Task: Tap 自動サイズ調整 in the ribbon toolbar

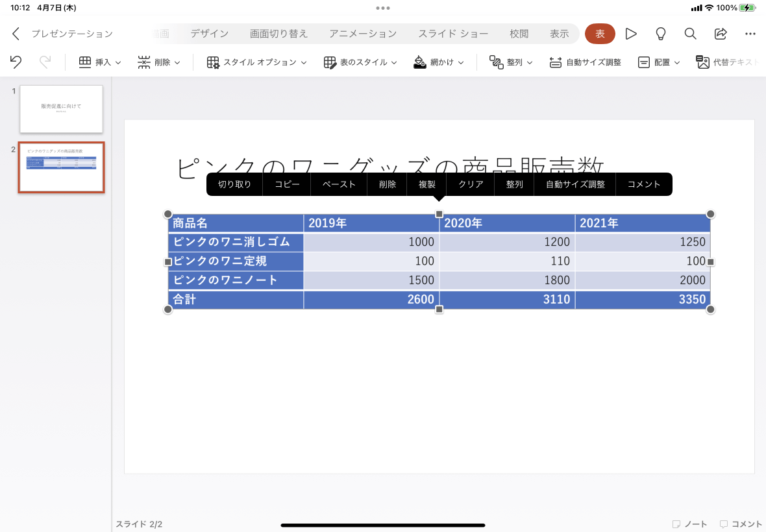Action: pos(586,62)
